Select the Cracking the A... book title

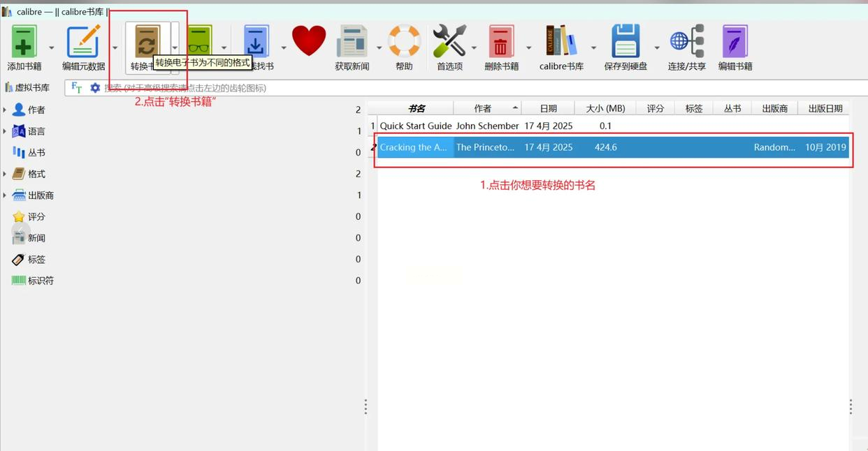[x=414, y=147]
